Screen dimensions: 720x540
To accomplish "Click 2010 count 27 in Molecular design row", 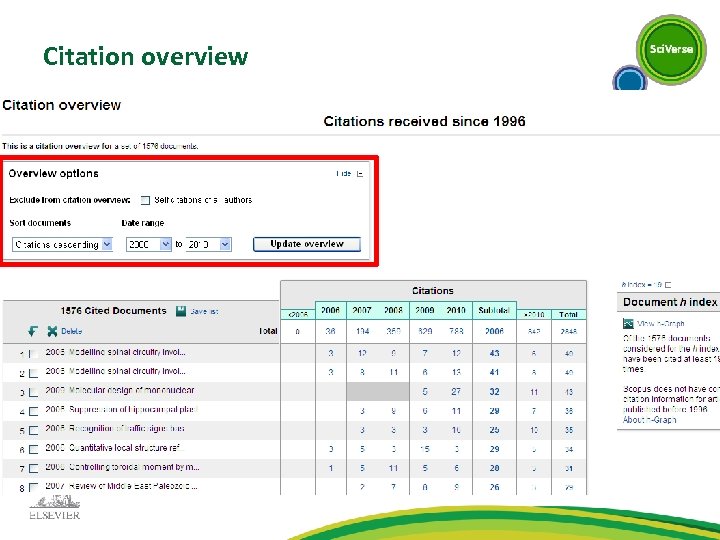I will [x=456, y=392].
